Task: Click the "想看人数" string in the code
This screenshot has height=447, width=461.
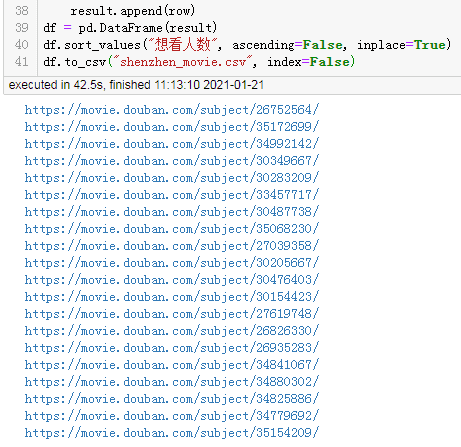Action: coord(183,45)
